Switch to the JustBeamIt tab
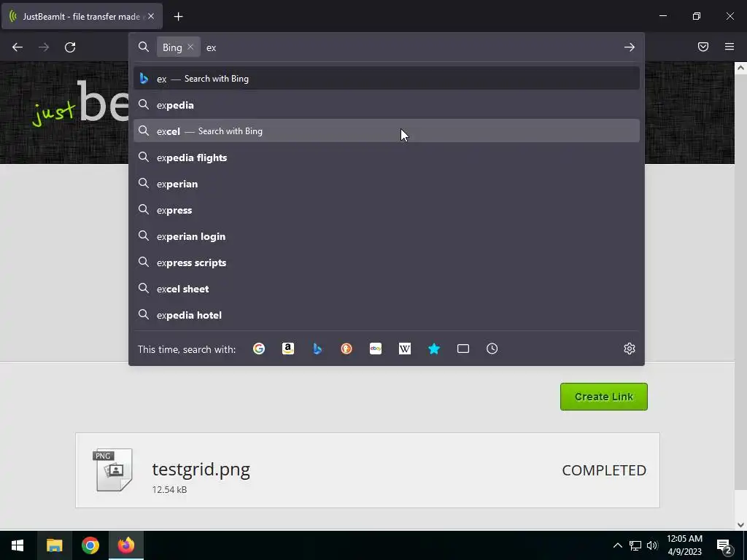 pyautogui.click(x=82, y=16)
